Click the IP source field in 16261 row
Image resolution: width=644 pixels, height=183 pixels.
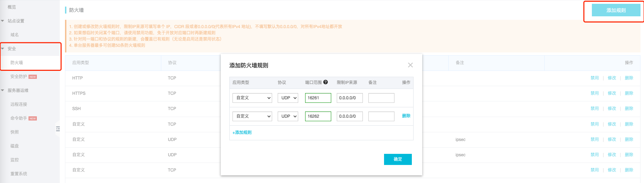pyautogui.click(x=350, y=98)
